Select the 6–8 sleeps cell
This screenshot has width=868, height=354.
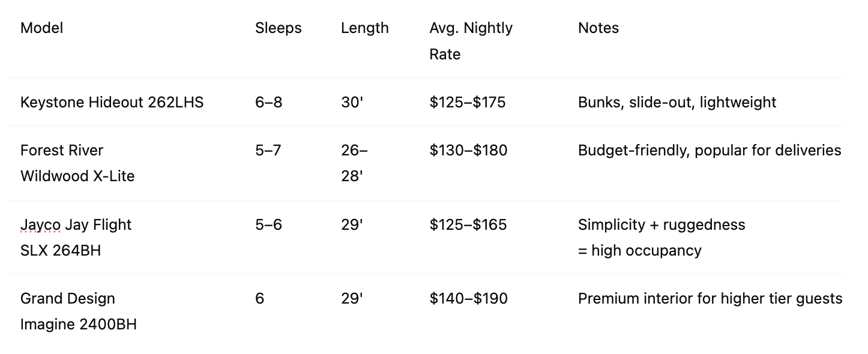click(269, 103)
